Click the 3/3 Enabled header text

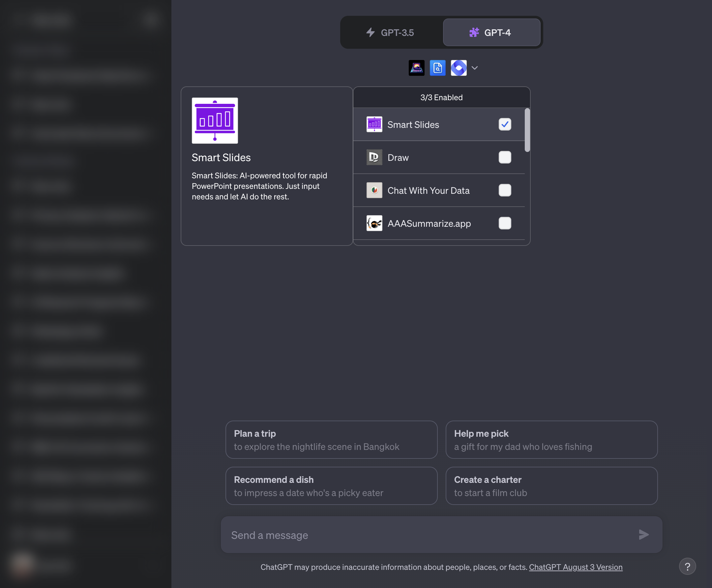(x=441, y=98)
